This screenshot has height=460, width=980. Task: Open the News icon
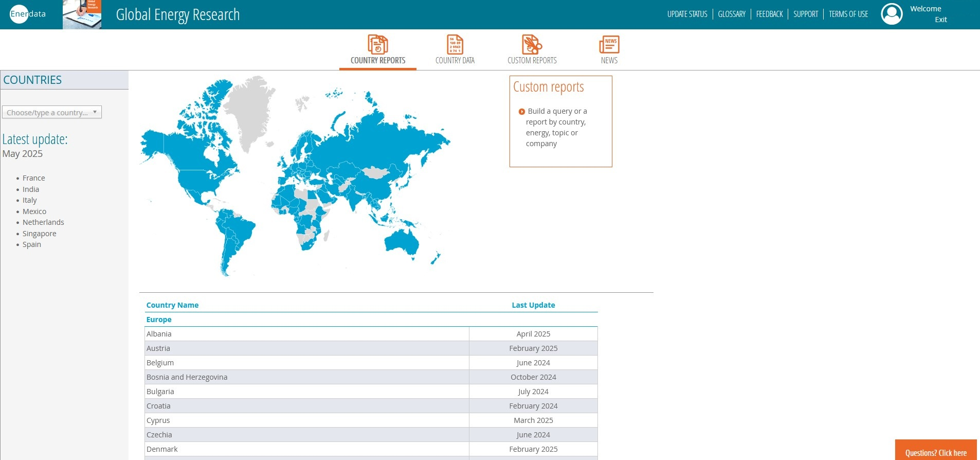[609, 45]
